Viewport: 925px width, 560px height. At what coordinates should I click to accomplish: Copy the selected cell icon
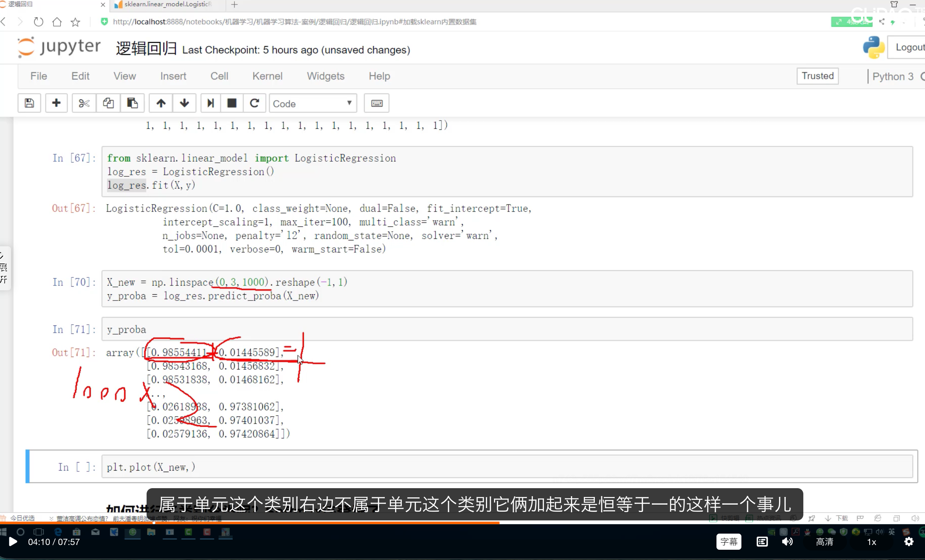coord(108,103)
